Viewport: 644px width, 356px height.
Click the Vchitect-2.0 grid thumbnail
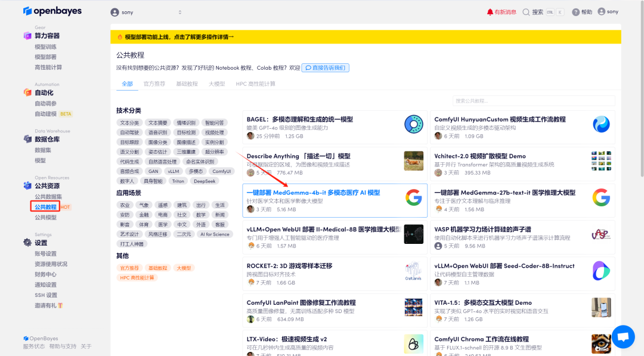(601, 161)
